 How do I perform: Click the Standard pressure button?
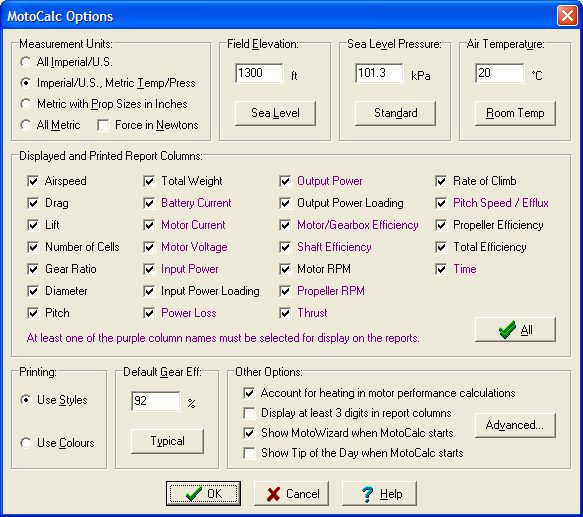pos(395,113)
